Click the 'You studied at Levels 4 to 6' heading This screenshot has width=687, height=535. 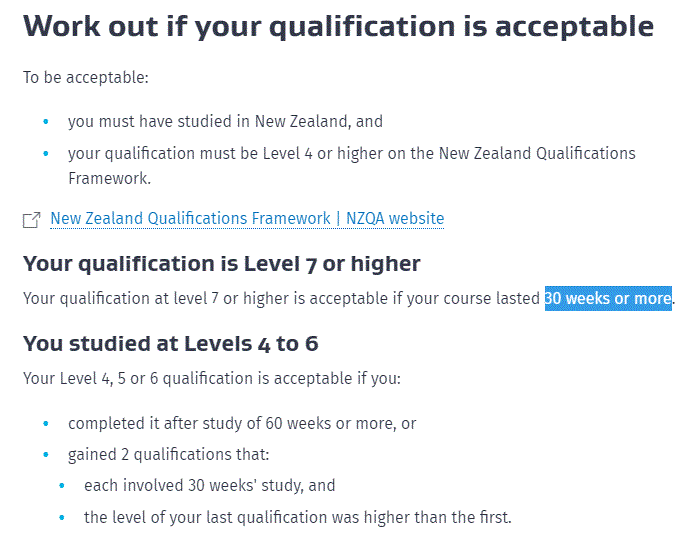click(170, 344)
